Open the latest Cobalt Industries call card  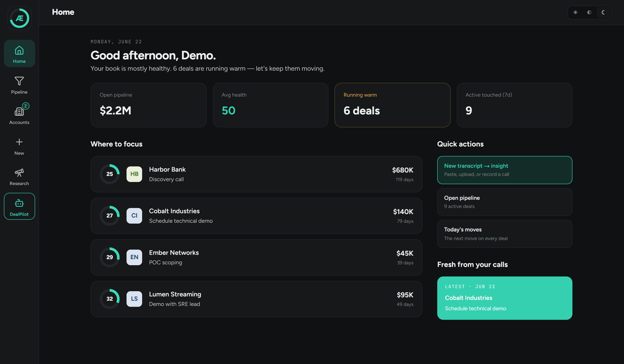tap(505, 298)
